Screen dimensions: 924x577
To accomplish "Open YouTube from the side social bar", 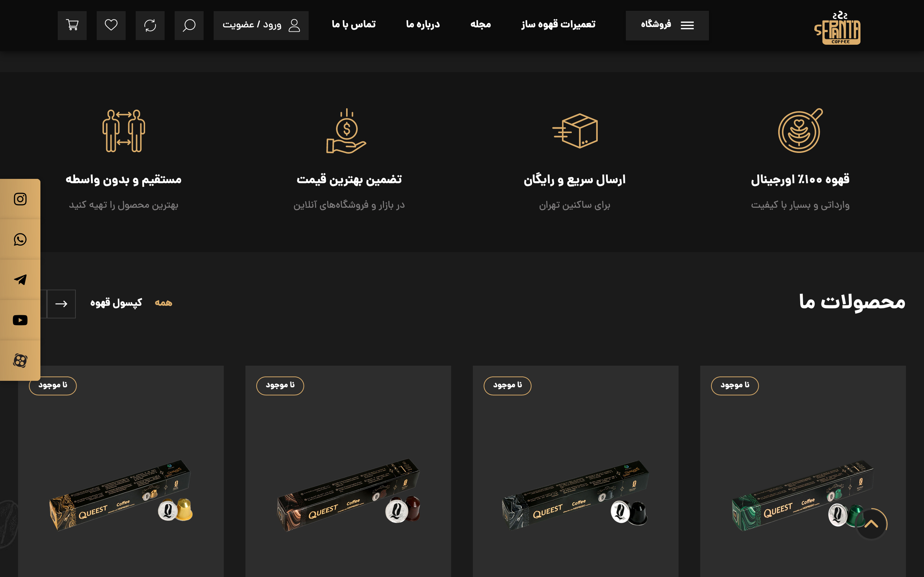I will pos(20,320).
